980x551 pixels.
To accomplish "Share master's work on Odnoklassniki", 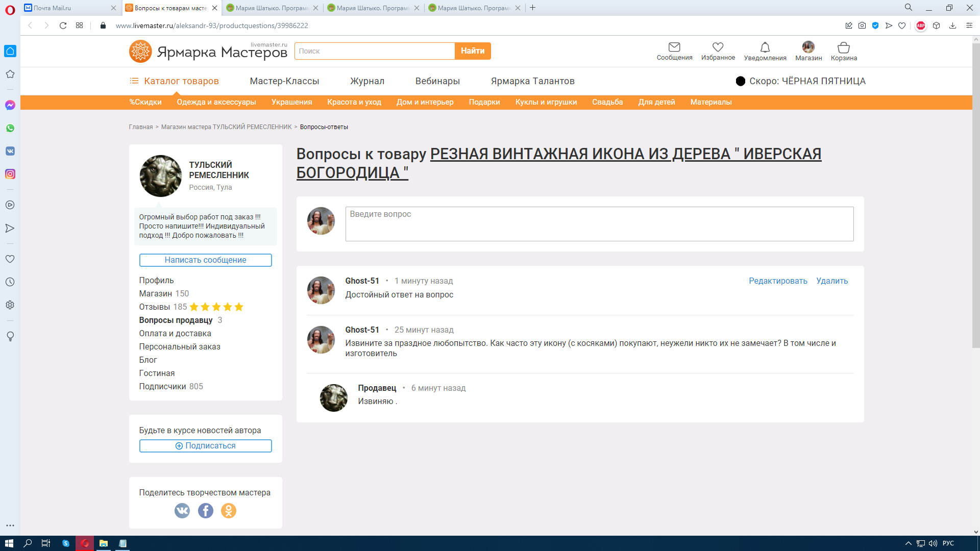I will coord(229,511).
